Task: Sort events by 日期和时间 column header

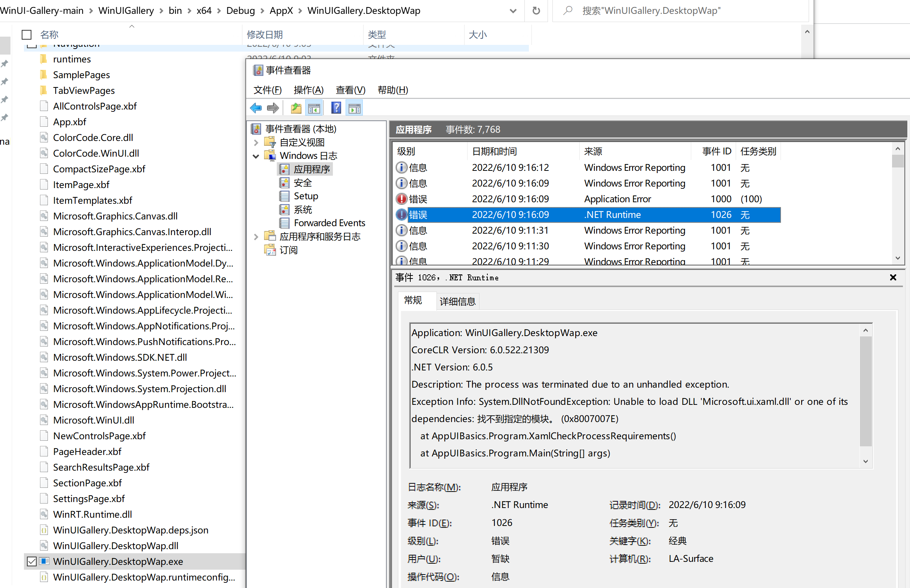Action: pos(494,152)
